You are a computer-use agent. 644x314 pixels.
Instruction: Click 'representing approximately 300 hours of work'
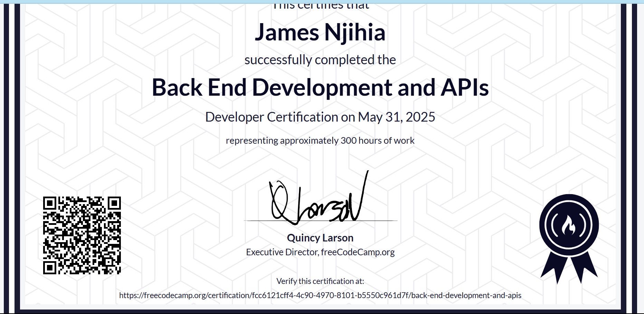point(320,141)
